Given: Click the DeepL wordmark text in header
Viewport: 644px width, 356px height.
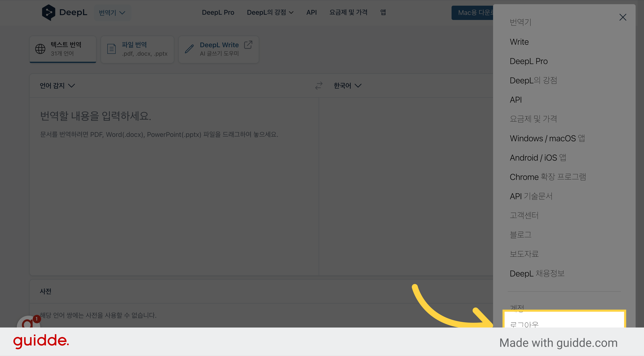Looking at the screenshot, I should pos(73,12).
